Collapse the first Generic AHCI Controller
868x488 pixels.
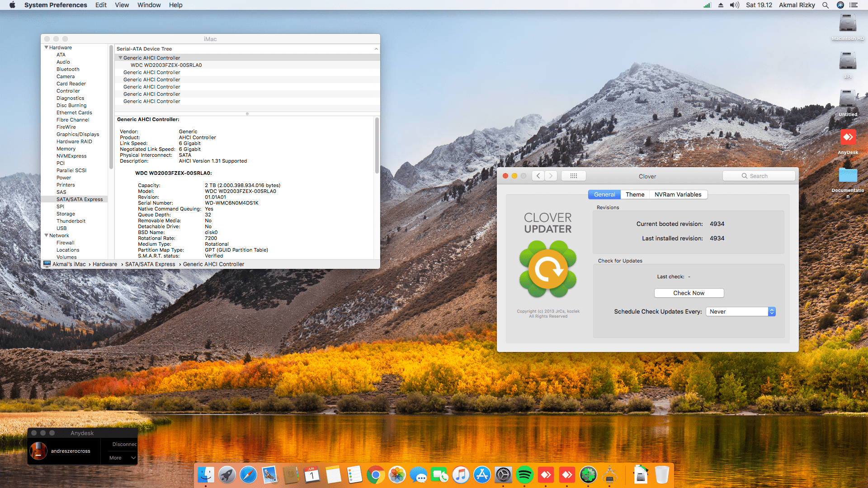pos(120,58)
